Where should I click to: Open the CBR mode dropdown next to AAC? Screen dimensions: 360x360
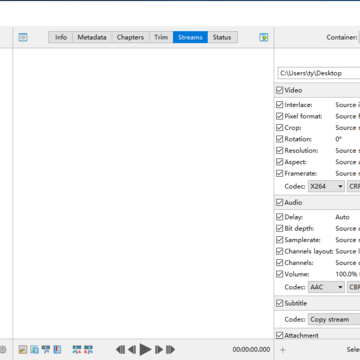[354, 287]
